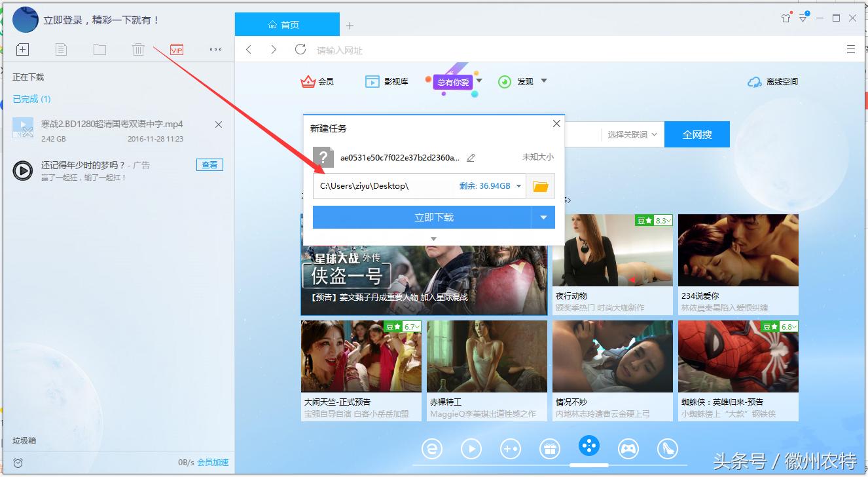The image size is (868, 477).
Task: Select the highlighted four-dot icon in bottom bar
Action: coord(589,446)
